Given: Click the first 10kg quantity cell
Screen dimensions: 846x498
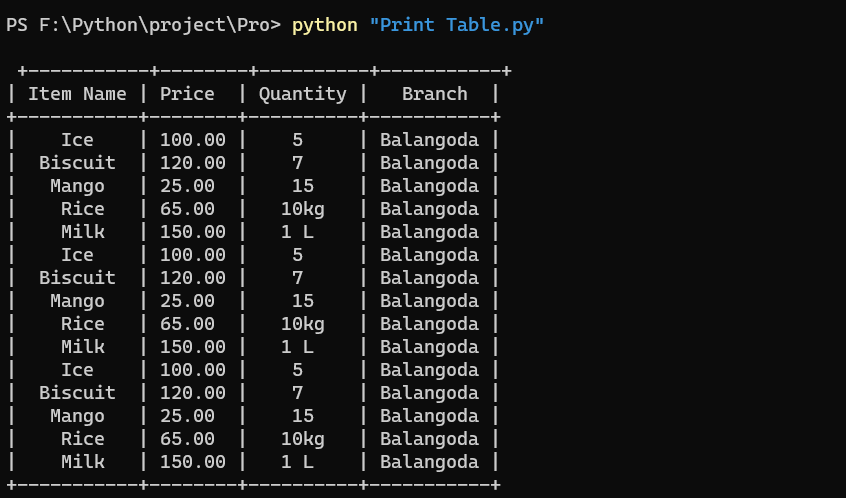Looking at the screenshot, I should pyautogui.click(x=302, y=209).
